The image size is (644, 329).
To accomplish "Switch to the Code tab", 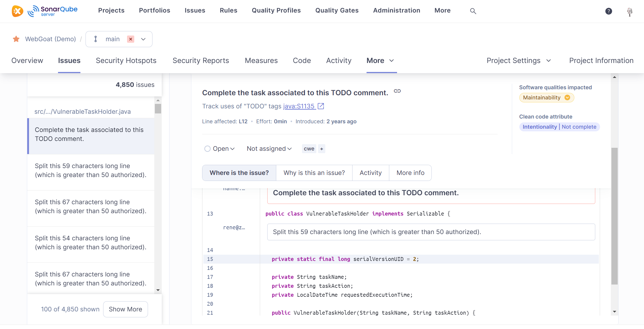I will coord(302,61).
